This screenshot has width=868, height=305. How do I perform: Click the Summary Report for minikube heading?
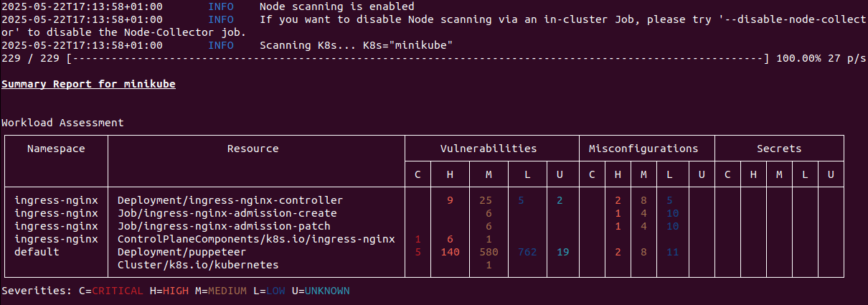coord(88,84)
